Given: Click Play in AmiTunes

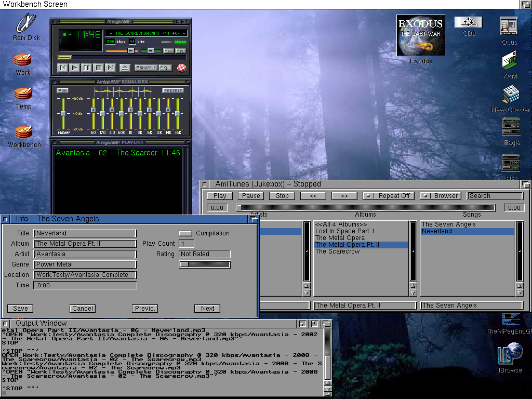Looking at the screenshot, I should 220,196.
